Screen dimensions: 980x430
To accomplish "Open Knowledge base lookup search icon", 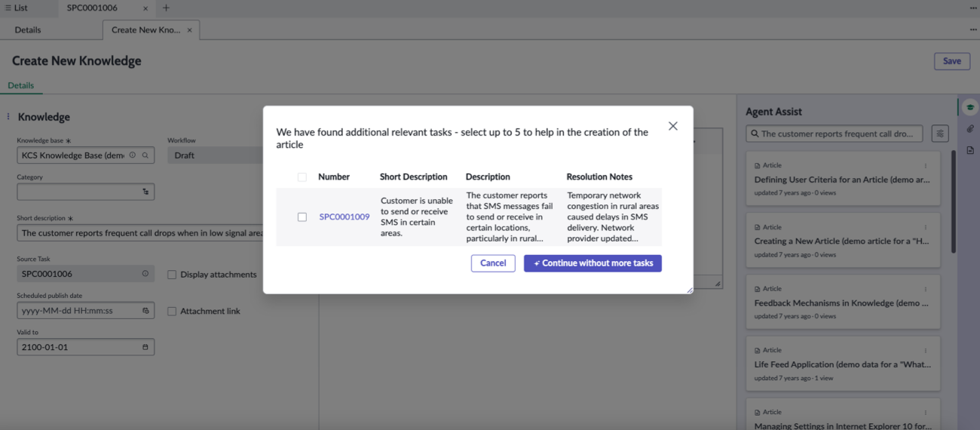I will click(145, 155).
